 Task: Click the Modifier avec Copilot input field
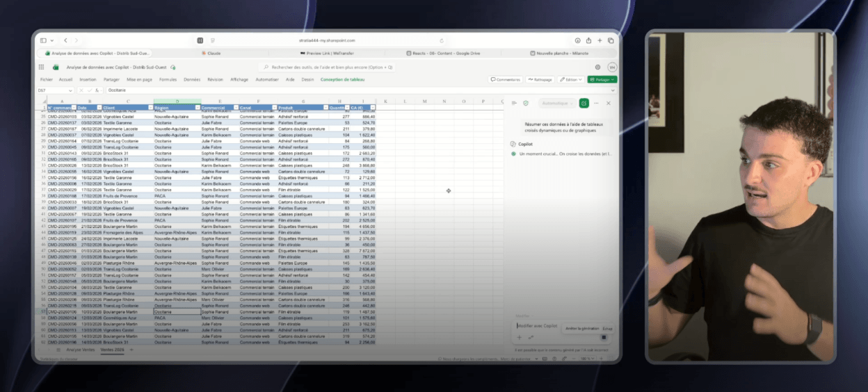pos(537,325)
